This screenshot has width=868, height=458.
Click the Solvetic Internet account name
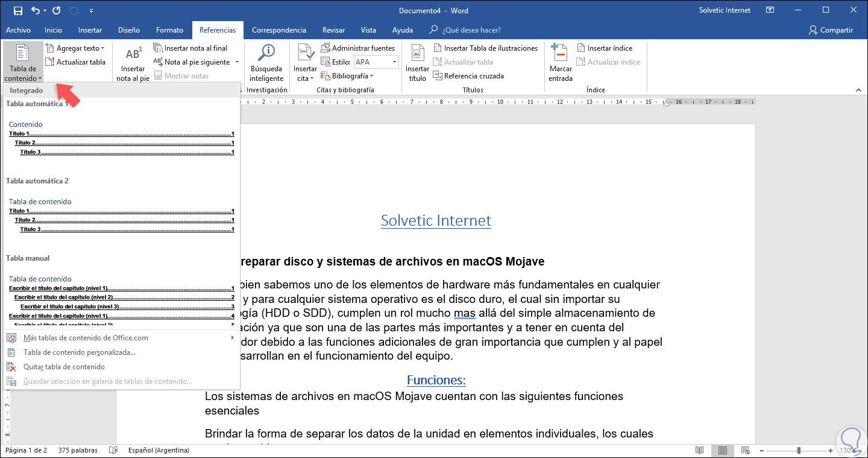[x=725, y=10]
